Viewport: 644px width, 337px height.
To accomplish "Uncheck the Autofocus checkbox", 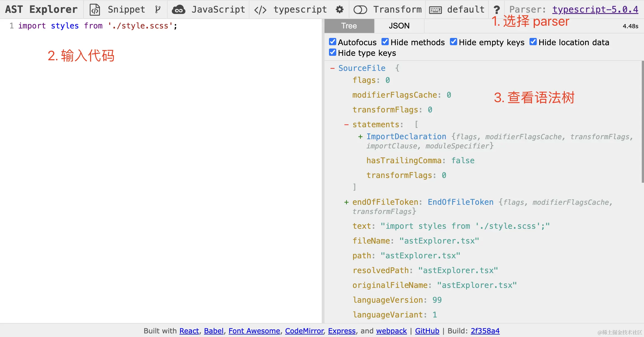I will tap(333, 42).
